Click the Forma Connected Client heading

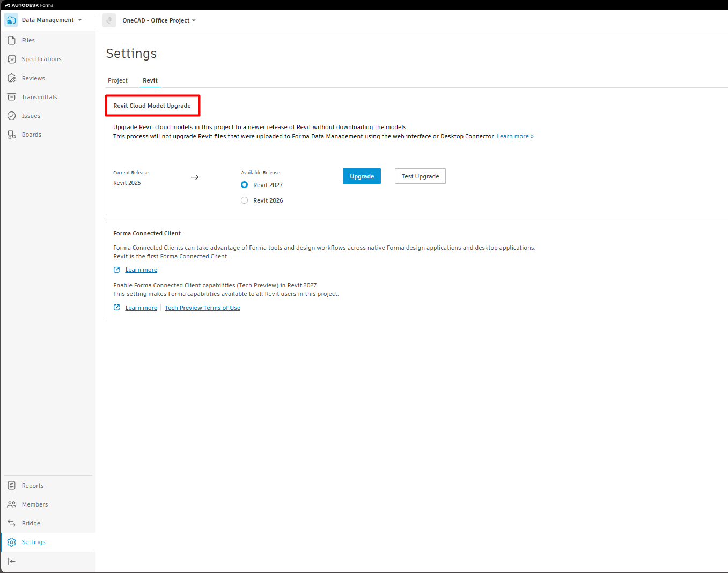[147, 233]
